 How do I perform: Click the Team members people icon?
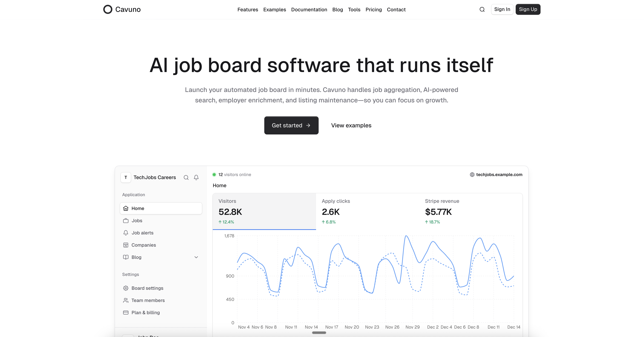click(x=126, y=301)
